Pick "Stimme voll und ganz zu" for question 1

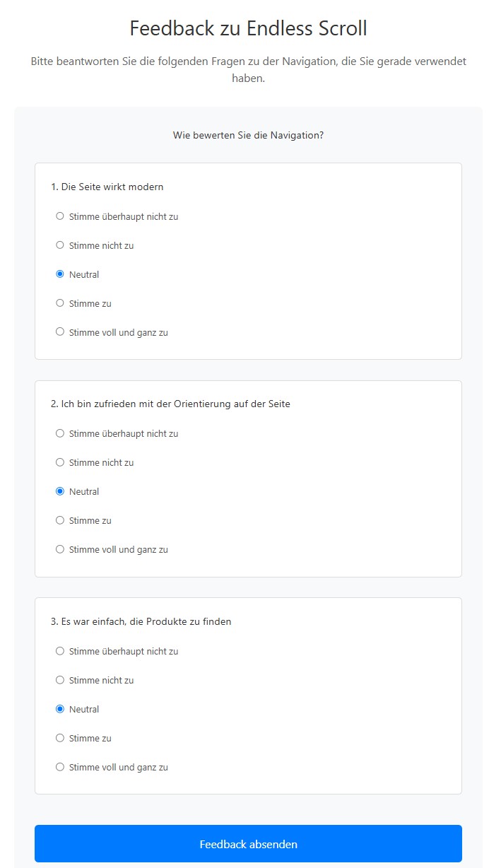pyautogui.click(x=60, y=332)
